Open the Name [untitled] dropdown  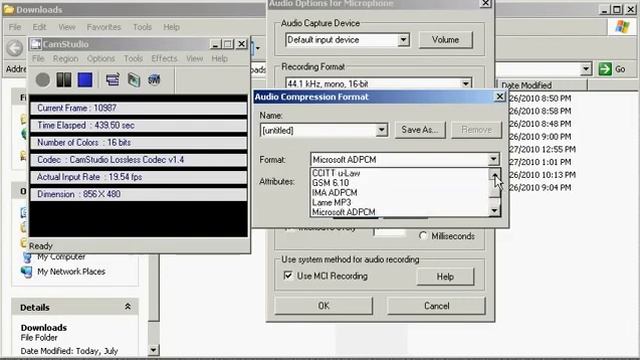coord(382,130)
